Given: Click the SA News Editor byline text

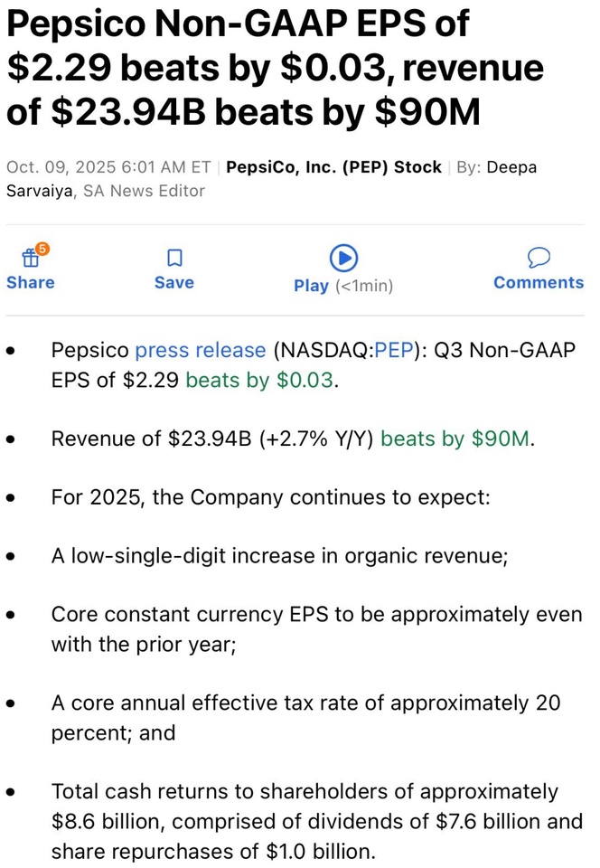Looking at the screenshot, I should pos(144,191).
